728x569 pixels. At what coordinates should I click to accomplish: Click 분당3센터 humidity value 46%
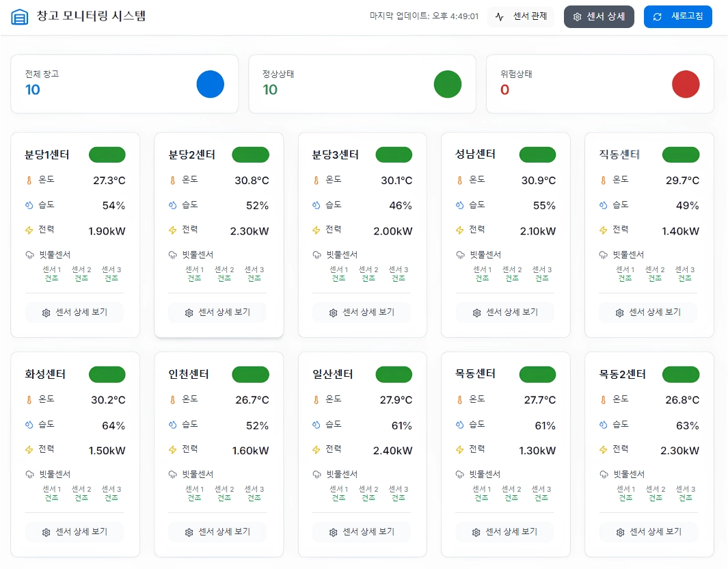(x=400, y=206)
